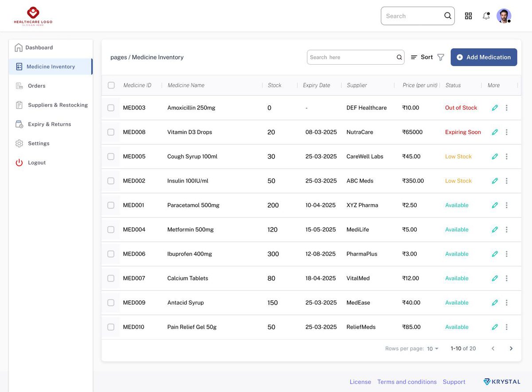Screen dimensions: 532x392
Task: Edit the Vitamin D3 Drops row
Action: tap(495, 132)
